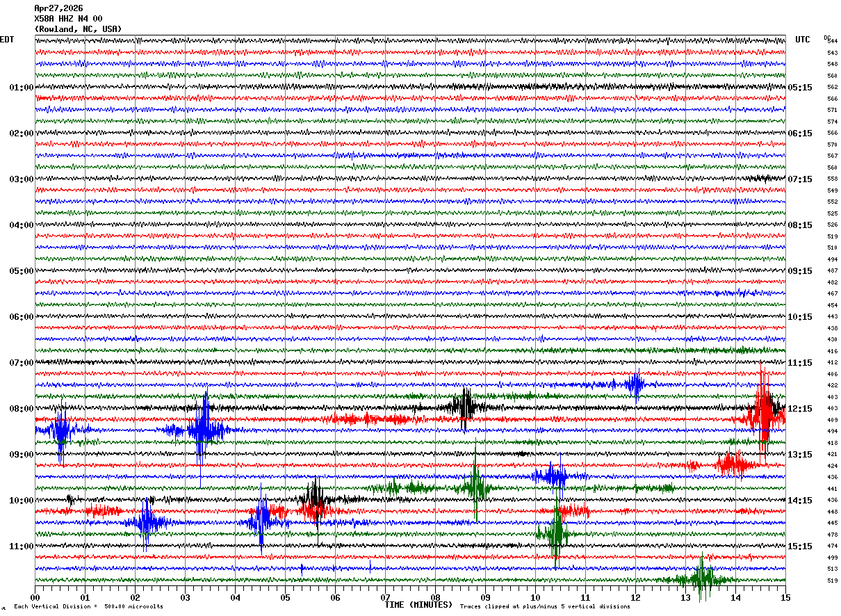
Task: Click the location text '(Rowland, NC, USA)'
Action: (x=78, y=29)
